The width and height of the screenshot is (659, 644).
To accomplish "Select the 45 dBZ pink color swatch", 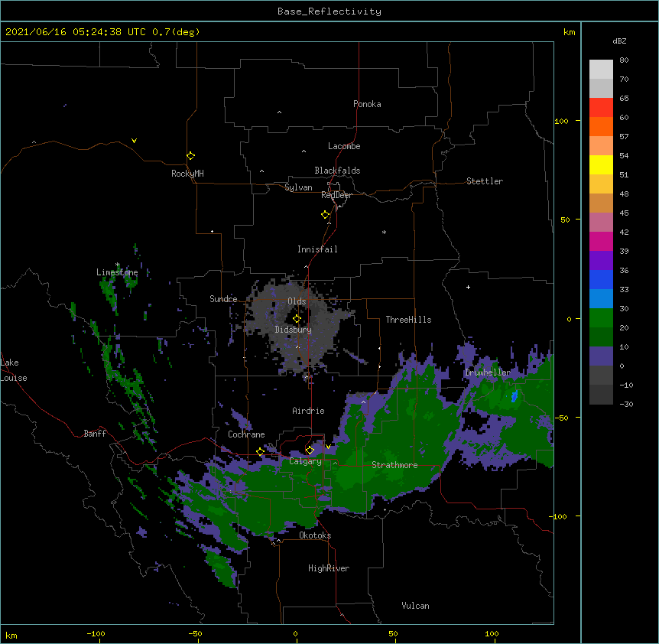I will pyautogui.click(x=601, y=222).
